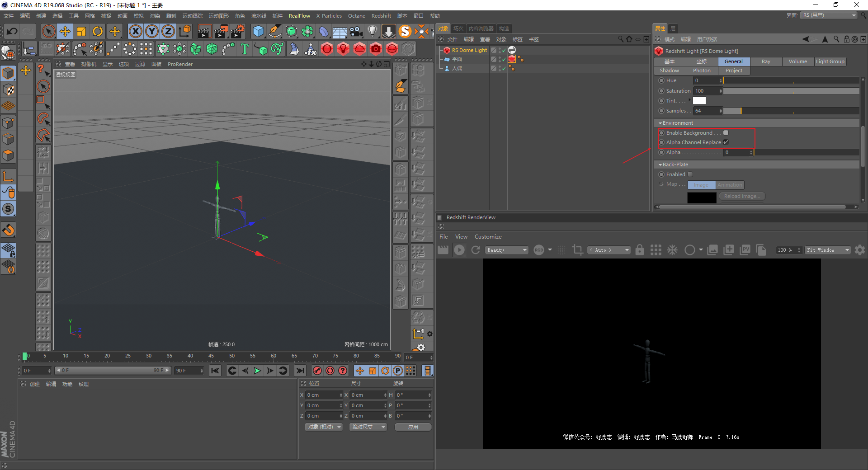Click the light bulb Light icon

point(372,31)
